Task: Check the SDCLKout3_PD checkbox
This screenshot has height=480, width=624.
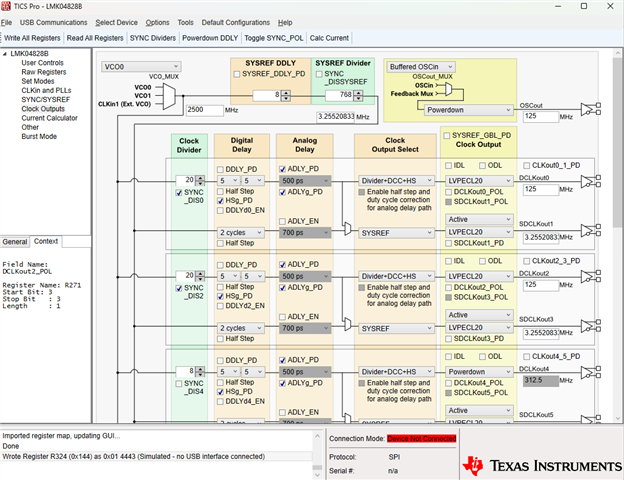Action: point(448,339)
